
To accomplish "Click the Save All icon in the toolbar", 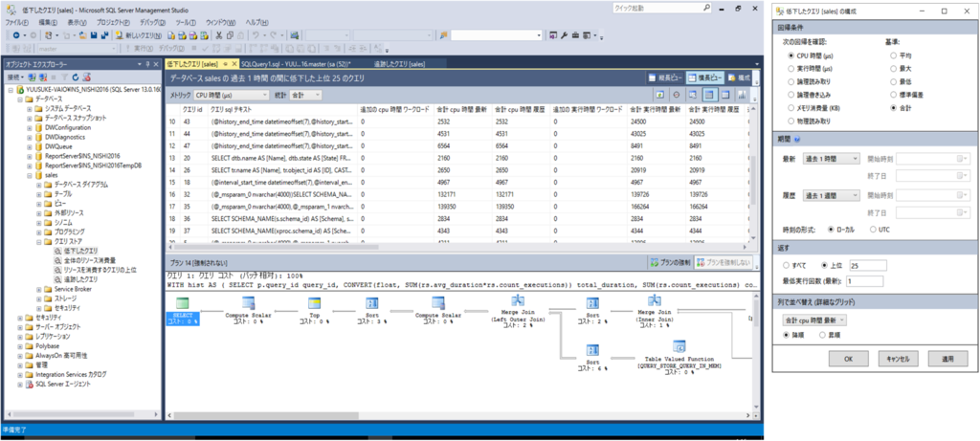I will pos(104,35).
